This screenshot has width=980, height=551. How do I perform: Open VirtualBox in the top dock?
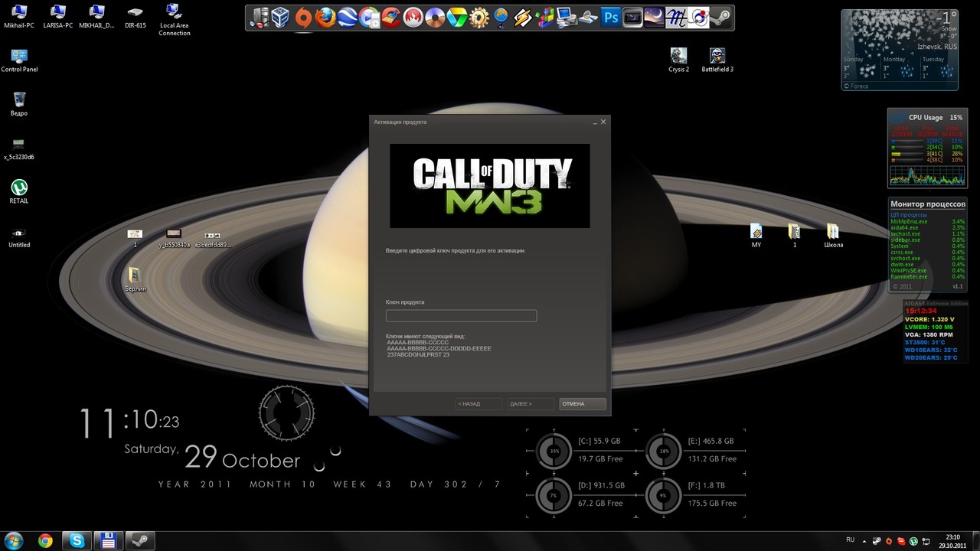click(x=280, y=18)
